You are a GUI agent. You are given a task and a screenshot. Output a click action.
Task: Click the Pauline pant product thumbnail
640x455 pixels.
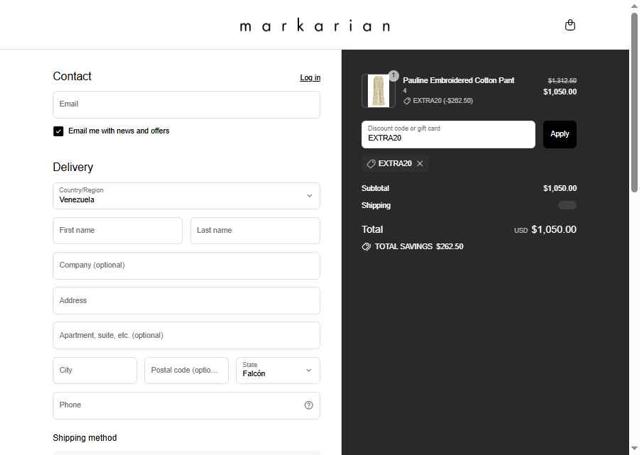coord(378,91)
